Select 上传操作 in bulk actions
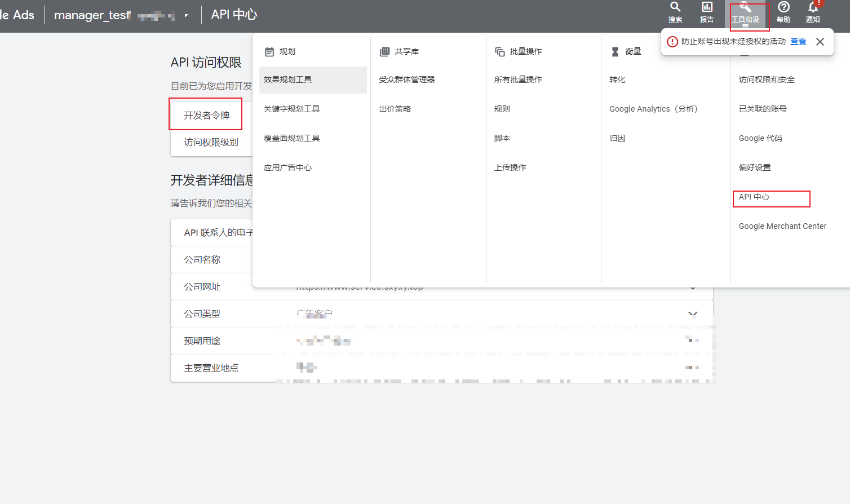The width and height of the screenshot is (850, 504). click(510, 167)
